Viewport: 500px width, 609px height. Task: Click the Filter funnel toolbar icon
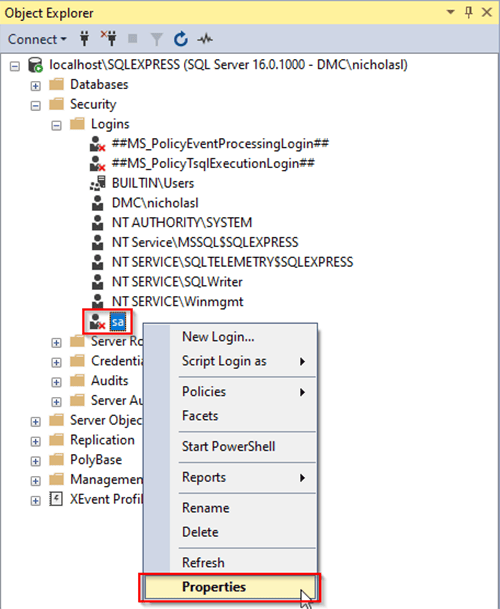[156, 39]
